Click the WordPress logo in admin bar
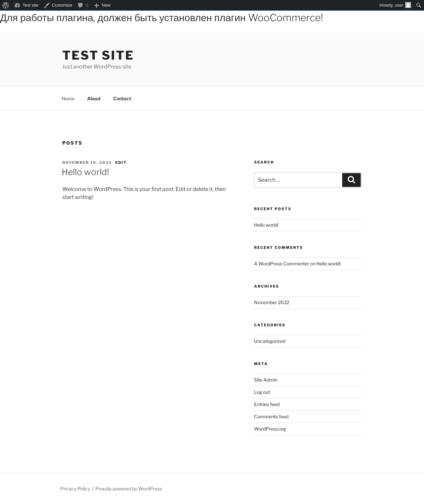The width and height of the screenshot is (424, 504). (6, 5)
